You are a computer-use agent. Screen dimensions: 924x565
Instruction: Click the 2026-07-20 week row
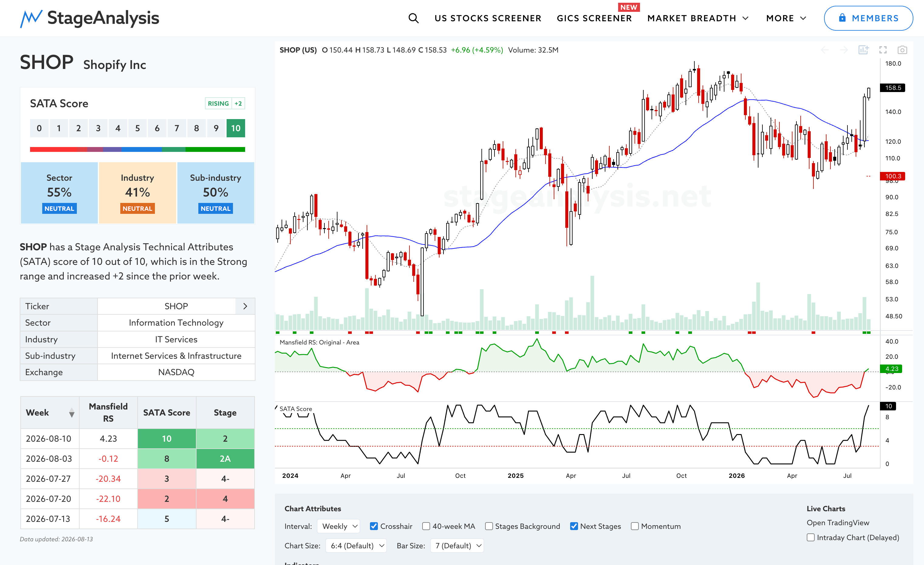point(138,499)
